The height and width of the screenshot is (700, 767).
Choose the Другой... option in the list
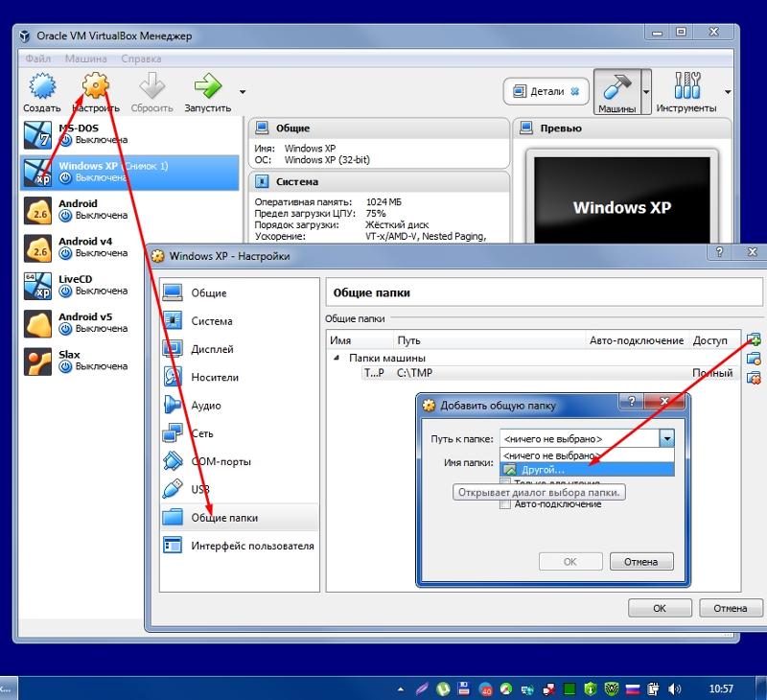tap(587, 470)
